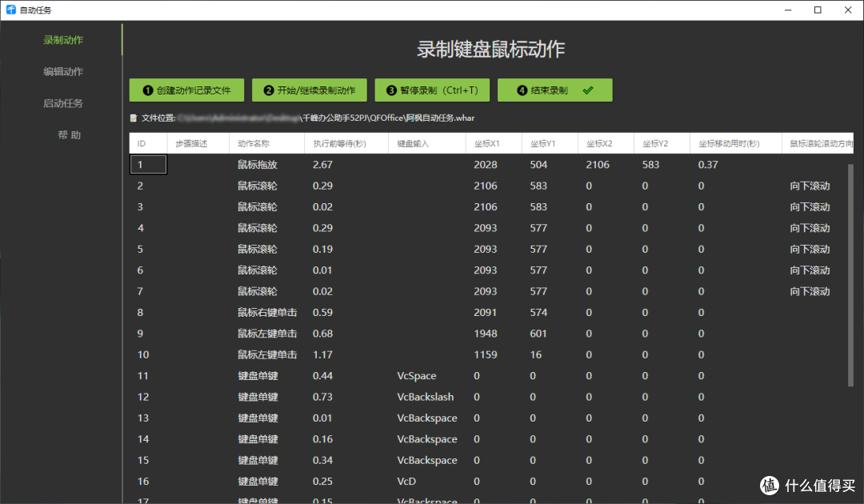Click 开始/继续录制动作 button
The height and width of the screenshot is (504, 864).
tap(310, 90)
